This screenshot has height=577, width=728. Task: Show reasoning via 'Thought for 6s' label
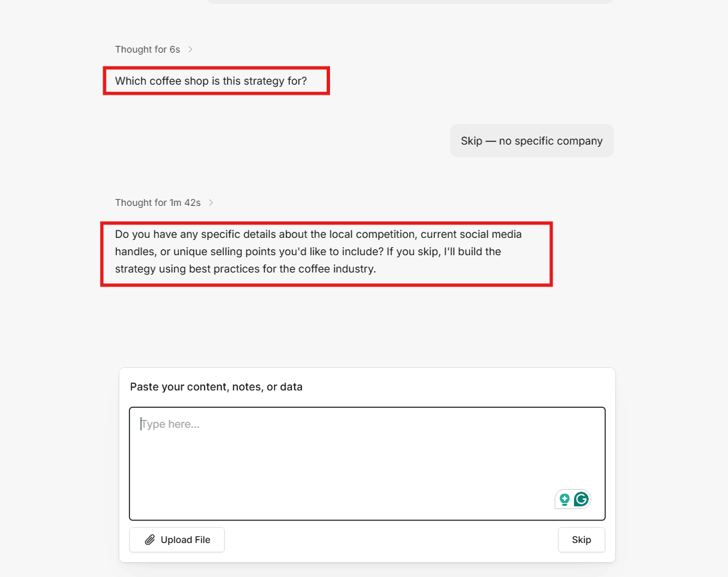pyautogui.click(x=147, y=49)
